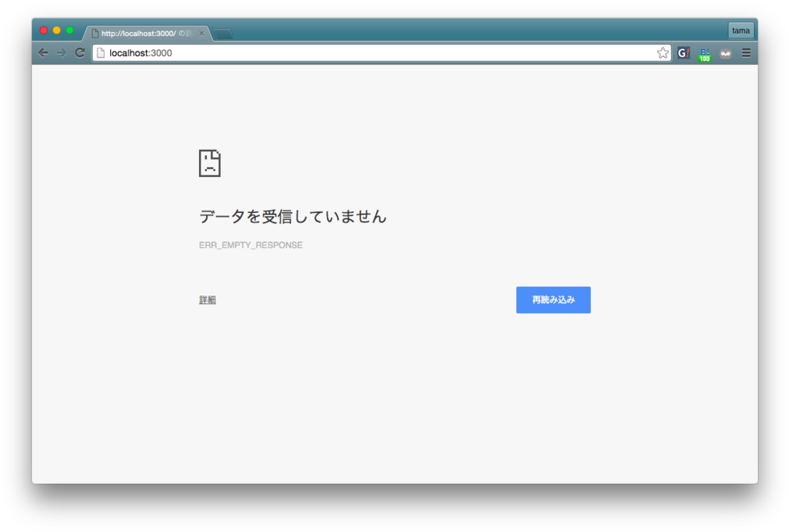Open a new tab
Screen dimensions: 789x532
click(222, 33)
